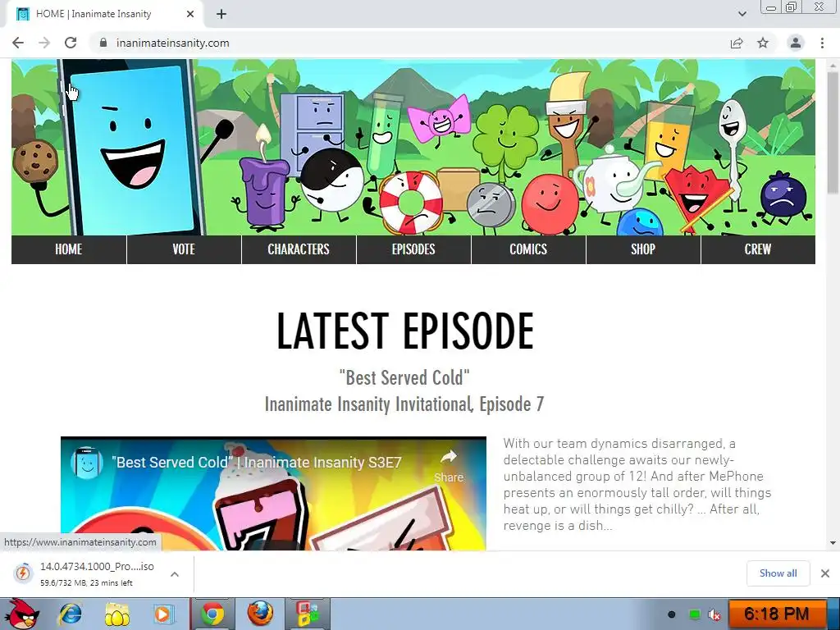This screenshot has height=630, width=840.
Task: Click the episode description paragraph
Action: click(637, 484)
